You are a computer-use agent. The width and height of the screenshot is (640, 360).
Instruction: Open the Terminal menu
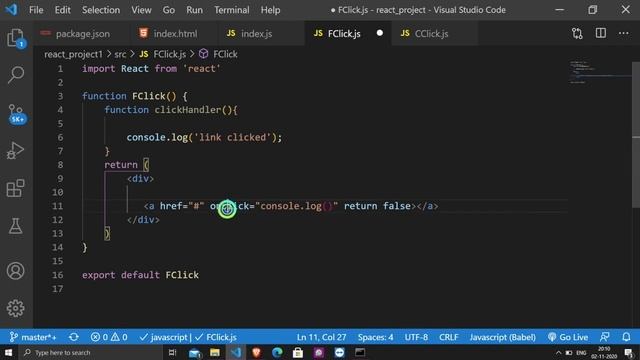(231, 10)
